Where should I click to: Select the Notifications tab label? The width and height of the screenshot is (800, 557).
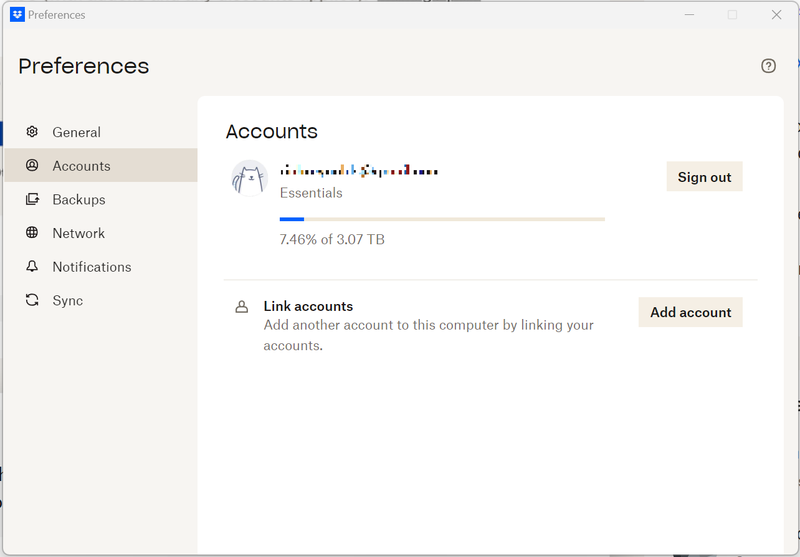(x=92, y=267)
